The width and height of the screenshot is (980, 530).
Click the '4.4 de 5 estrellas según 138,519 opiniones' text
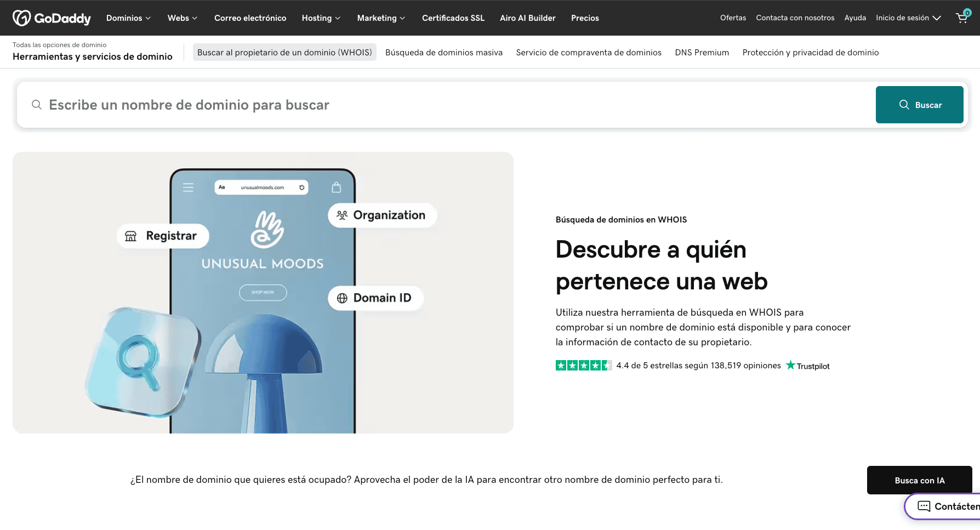[698, 366]
